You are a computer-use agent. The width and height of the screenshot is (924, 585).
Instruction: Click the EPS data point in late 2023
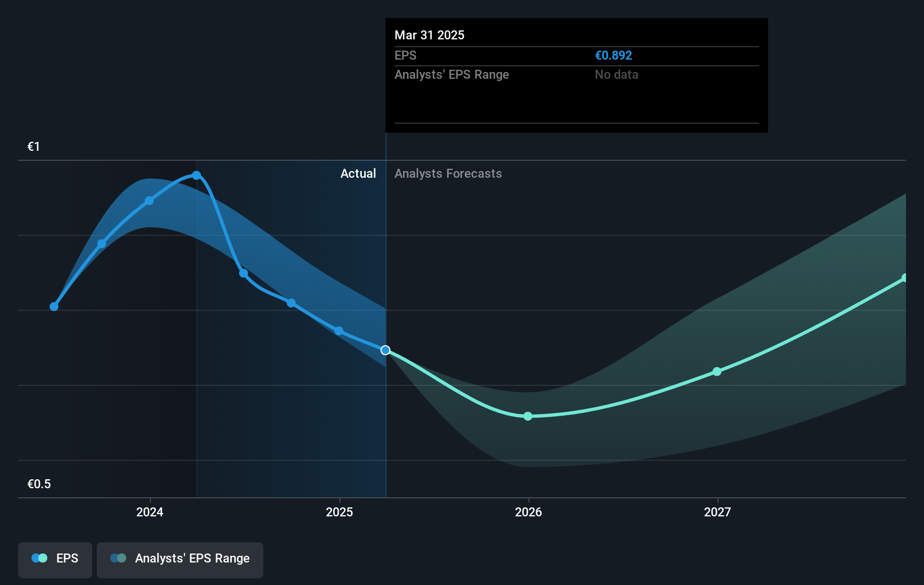(x=102, y=244)
